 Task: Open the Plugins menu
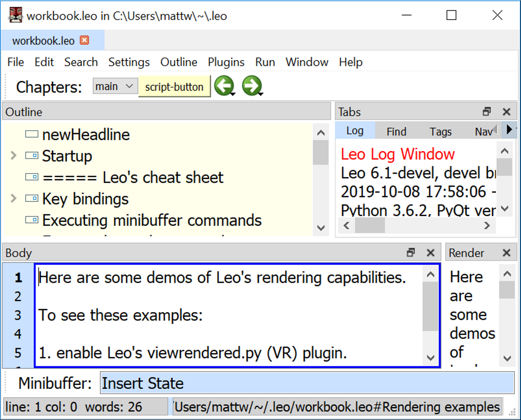226,62
